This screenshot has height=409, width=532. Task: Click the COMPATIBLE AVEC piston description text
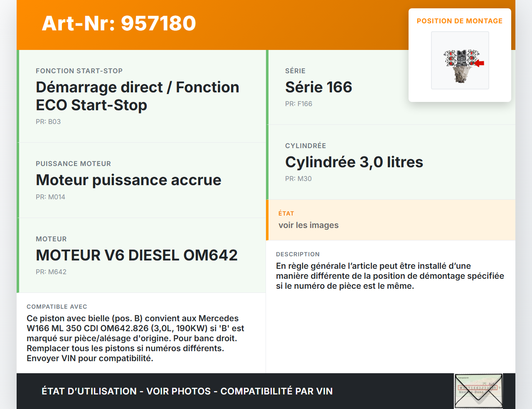(135, 338)
